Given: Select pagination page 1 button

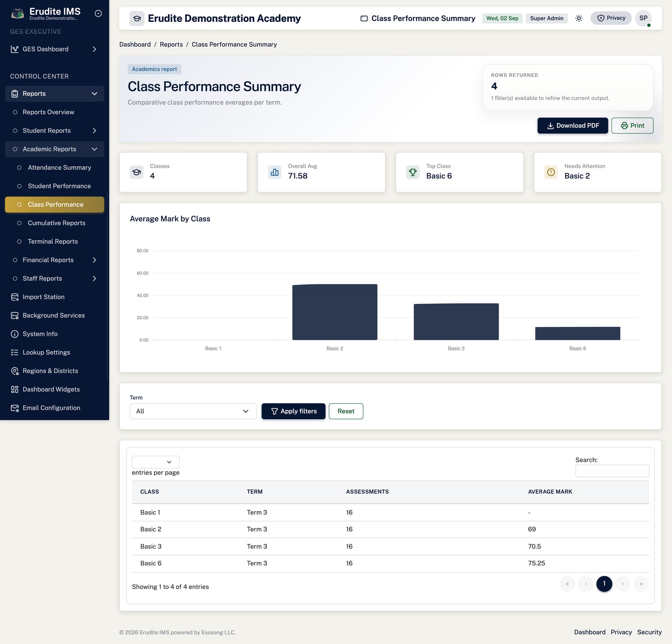Looking at the screenshot, I should (x=604, y=584).
